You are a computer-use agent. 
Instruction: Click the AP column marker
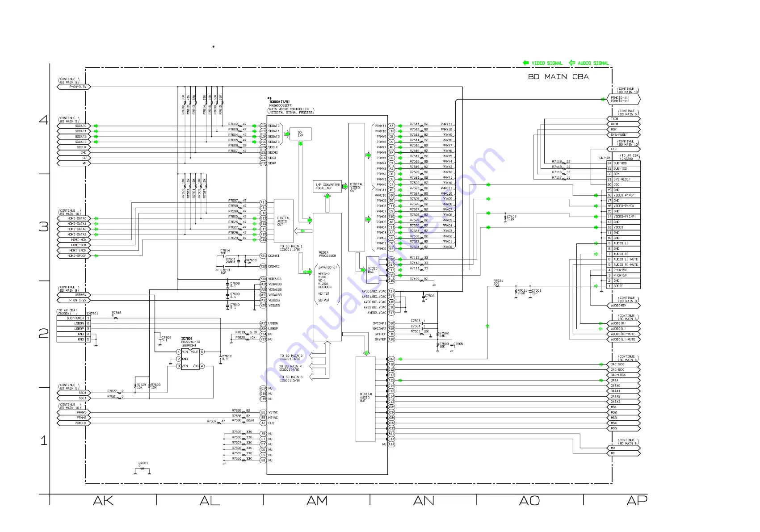tap(637, 501)
